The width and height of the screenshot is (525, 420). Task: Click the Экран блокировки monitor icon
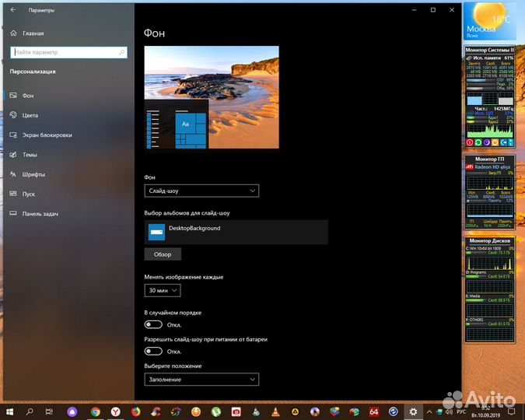click(13, 135)
